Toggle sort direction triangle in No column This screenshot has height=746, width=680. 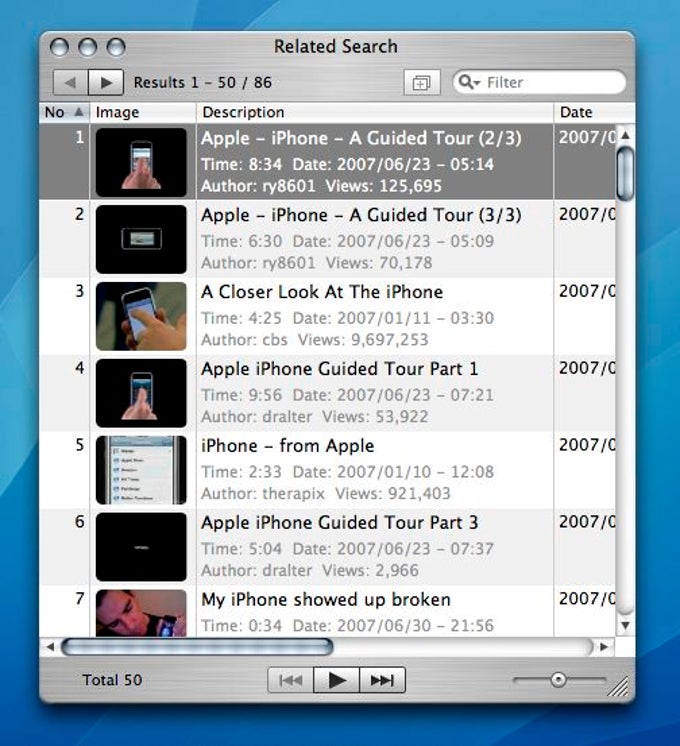[x=79, y=112]
